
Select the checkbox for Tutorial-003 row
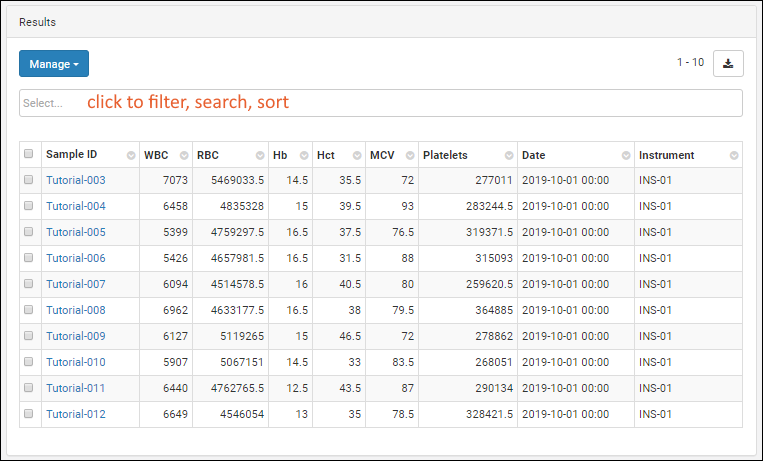29,180
